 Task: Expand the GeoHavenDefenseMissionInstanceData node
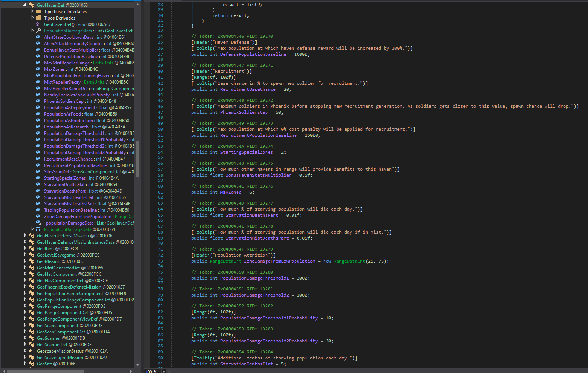(x=25, y=242)
